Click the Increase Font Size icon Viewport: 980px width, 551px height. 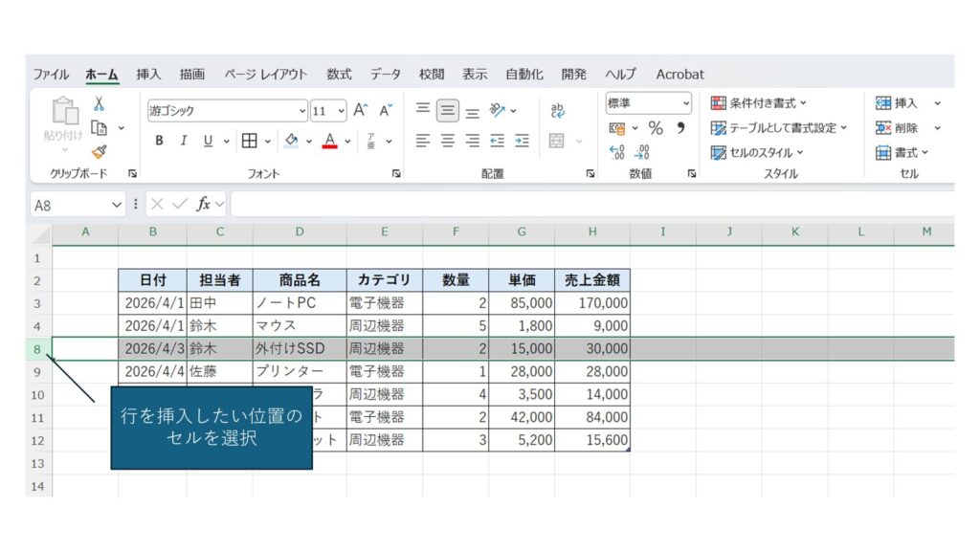click(361, 111)
